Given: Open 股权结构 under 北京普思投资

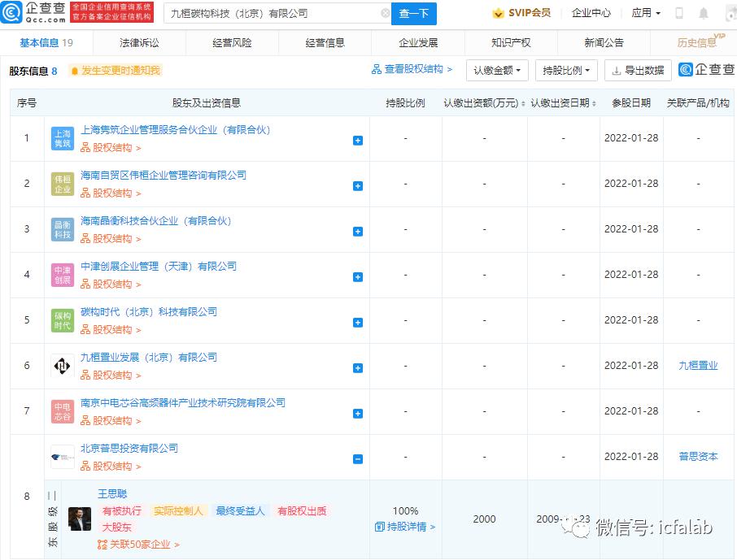Looking at the screenshot, I should tap(111, 467).
